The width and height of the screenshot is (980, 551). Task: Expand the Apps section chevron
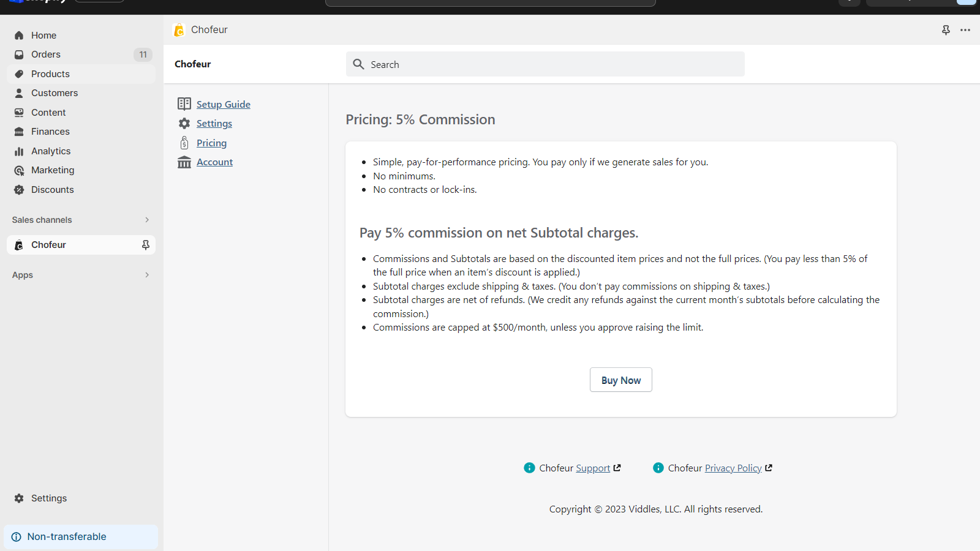tap(147, 275)
